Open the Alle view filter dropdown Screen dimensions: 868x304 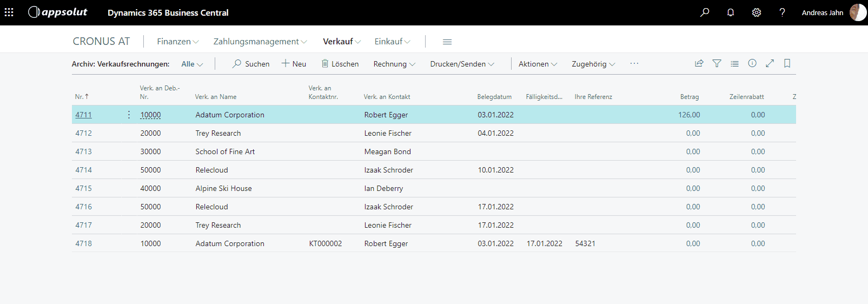point(192,64)
